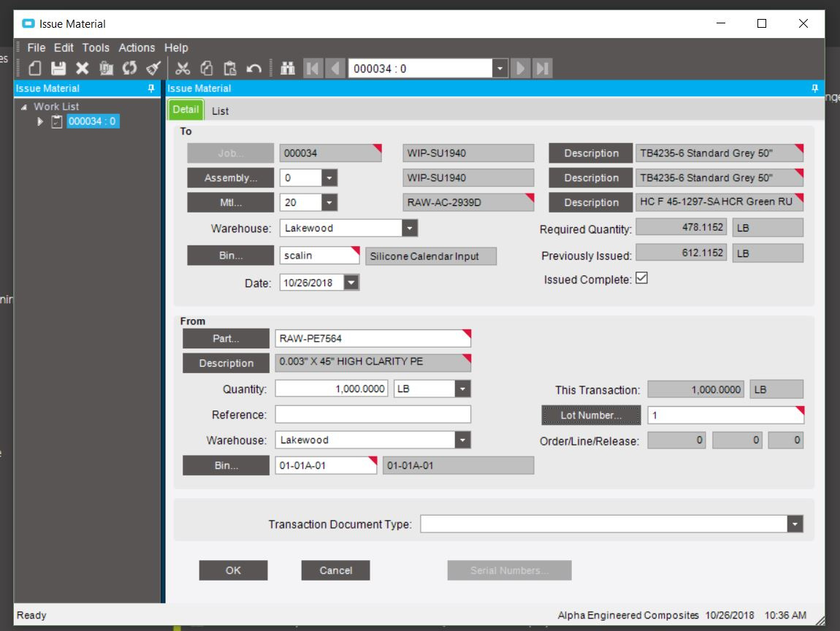Open the Date picker dropdown
The width and height of the screenshot is (840, 631).
351,283
